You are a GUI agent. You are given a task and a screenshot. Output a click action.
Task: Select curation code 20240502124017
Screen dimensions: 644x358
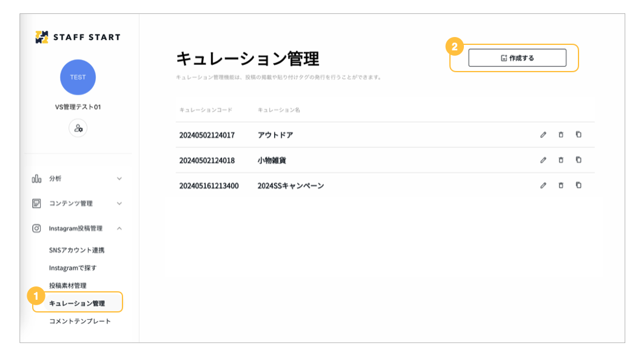(x=207, y=135)
